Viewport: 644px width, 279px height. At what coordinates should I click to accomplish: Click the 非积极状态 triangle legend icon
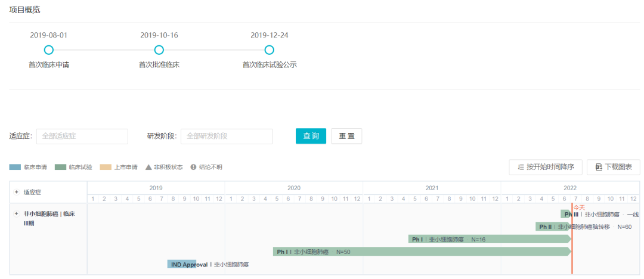(x=148, y=168)
